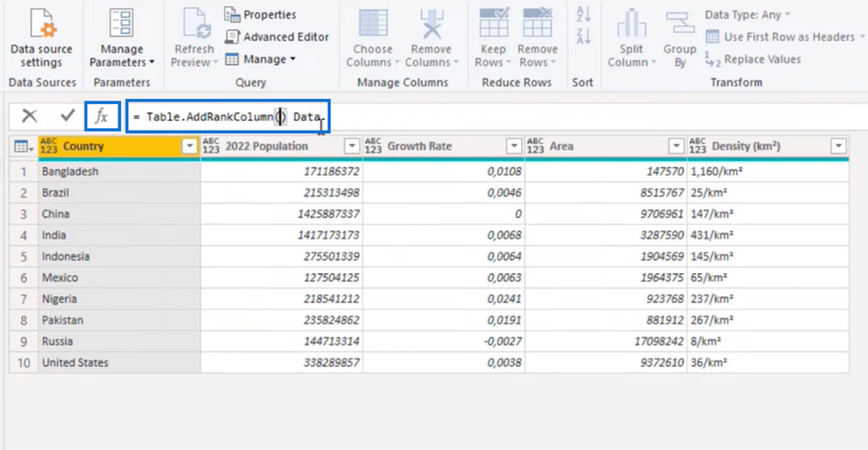
Task: Change Area column data type icon
Action: point(535,146)
